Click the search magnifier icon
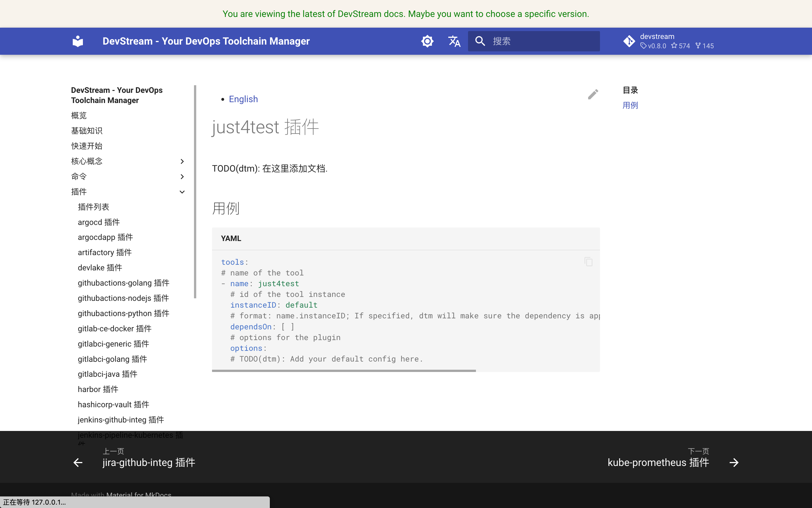The height and width of the screenshot is (508, 812). coord(480,41)
